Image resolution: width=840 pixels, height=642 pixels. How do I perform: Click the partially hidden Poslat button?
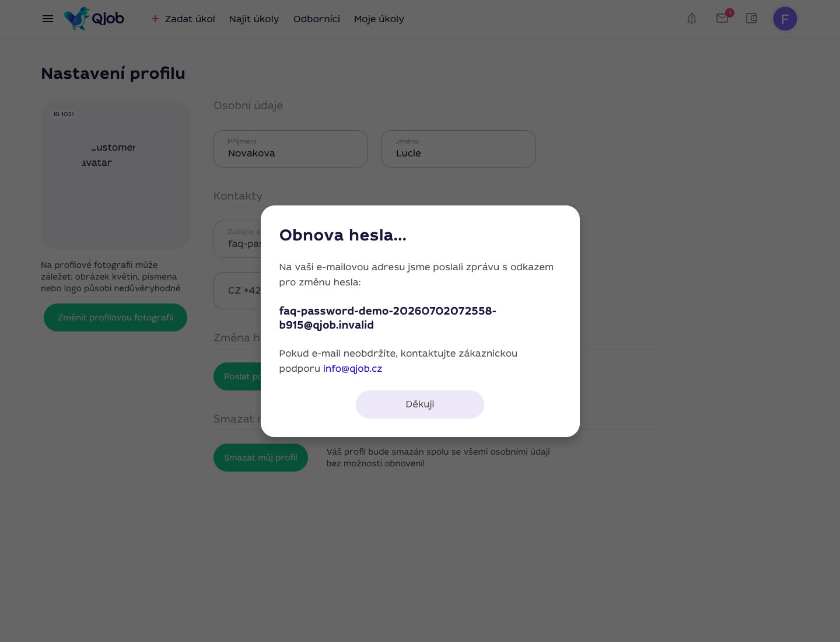237,376
